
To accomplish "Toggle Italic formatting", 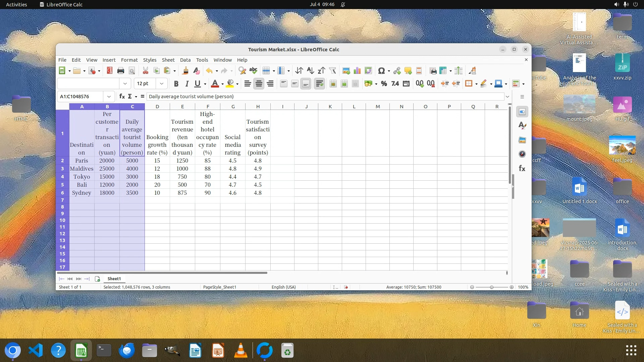I will click(187, 84).
